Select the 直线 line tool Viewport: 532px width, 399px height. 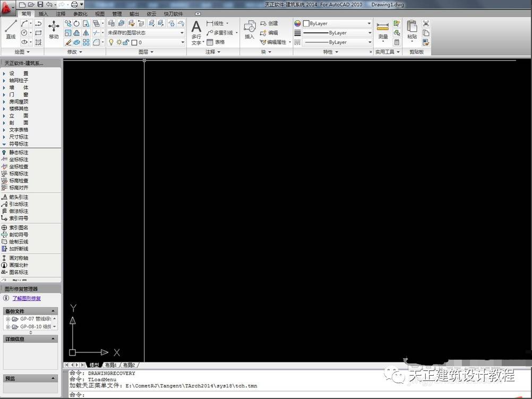coord(11,29)
